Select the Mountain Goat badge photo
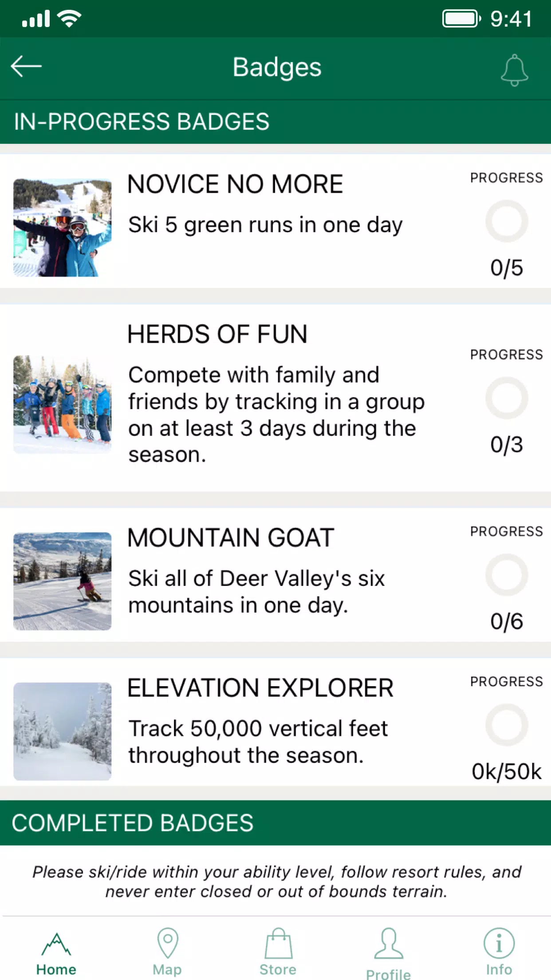 (x=63, y=581)
